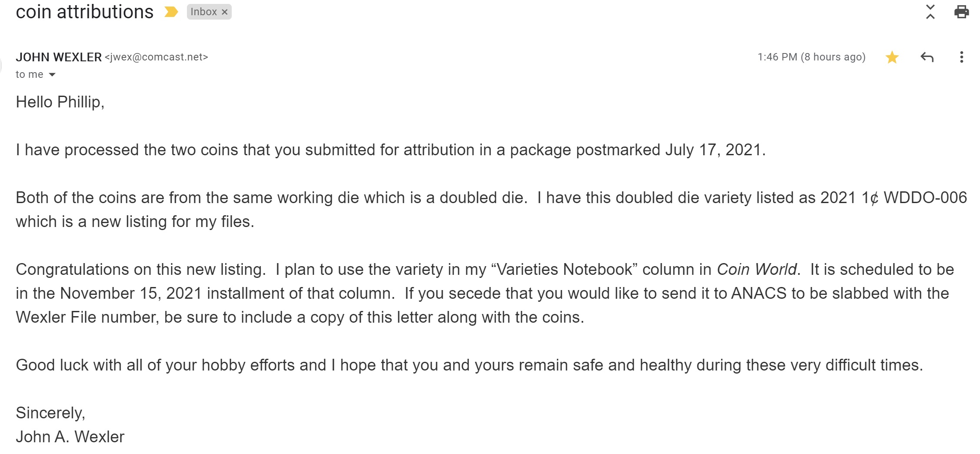Click the "coin attributions" subject line
Screen dimensions: 980x454
85,12
